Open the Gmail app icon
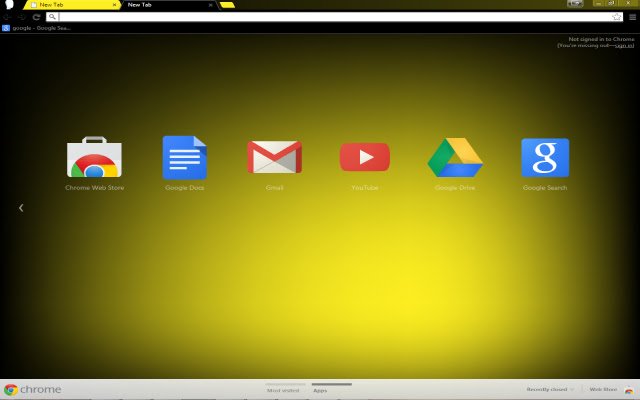This screenshot has height=400, width=640. coord(274,157)
